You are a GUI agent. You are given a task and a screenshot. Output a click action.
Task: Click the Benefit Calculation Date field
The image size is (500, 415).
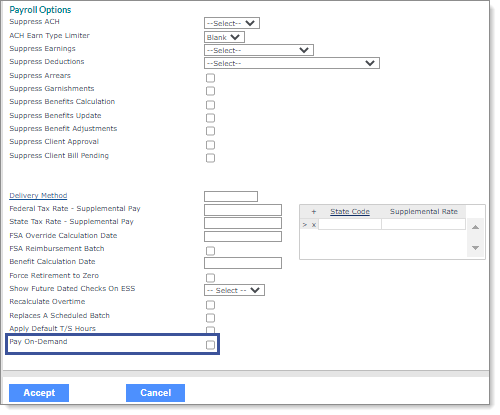[x=243, y=263]
